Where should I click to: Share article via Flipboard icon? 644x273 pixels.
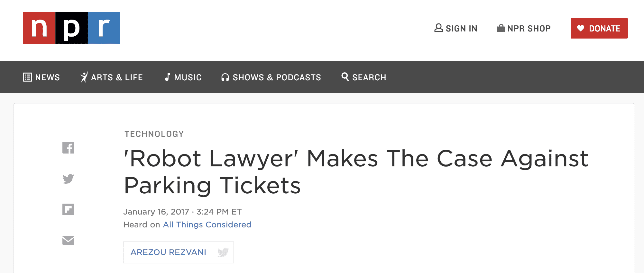tap(68, 209)
